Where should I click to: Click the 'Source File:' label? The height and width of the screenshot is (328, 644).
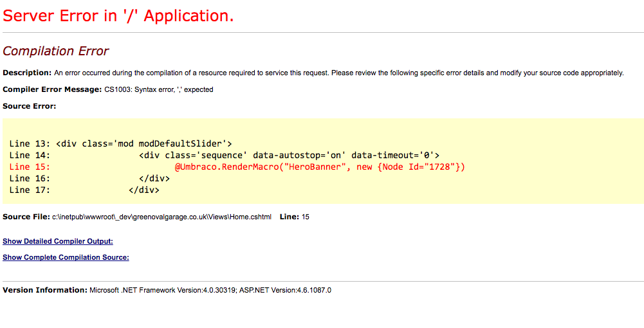coord(26,217)
